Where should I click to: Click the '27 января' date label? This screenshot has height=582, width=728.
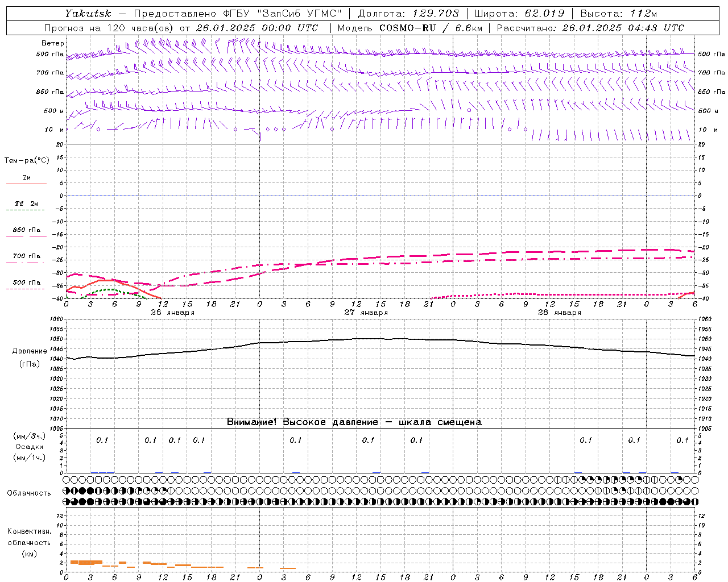coord(366,313)
